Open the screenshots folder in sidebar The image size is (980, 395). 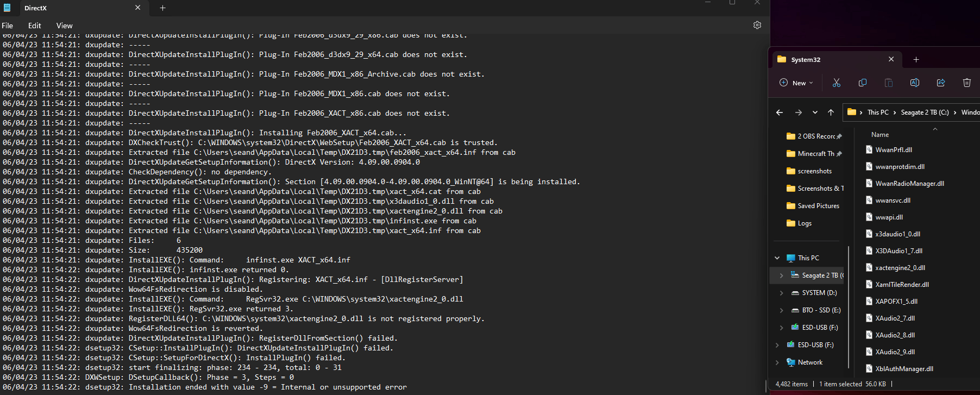coord(809,171)
